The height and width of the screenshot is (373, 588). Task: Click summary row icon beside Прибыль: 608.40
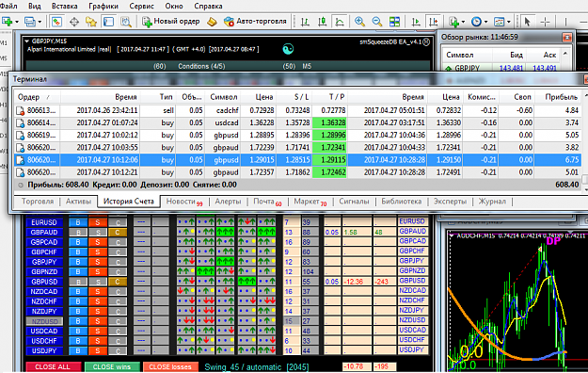pos(21,185)
